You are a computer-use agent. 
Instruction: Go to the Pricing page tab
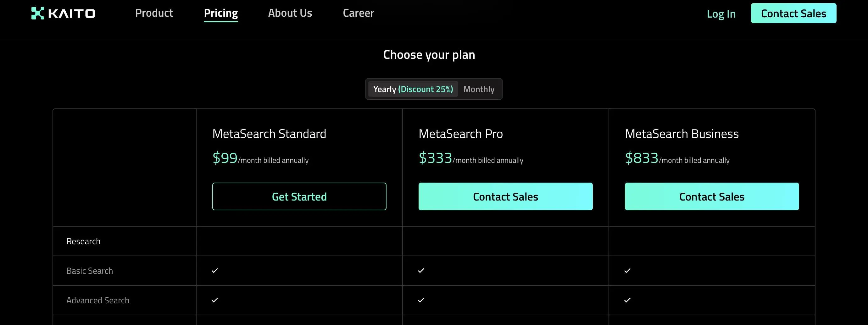coord(221,13)
